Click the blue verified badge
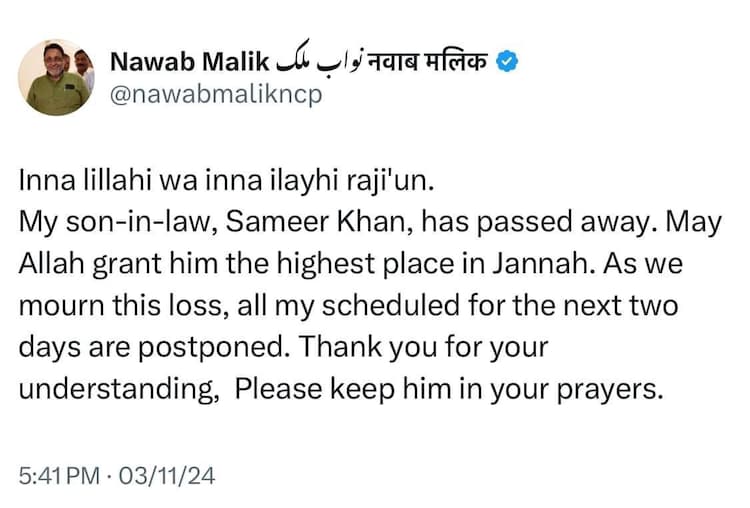750x508 pixels. pos(508,62)
